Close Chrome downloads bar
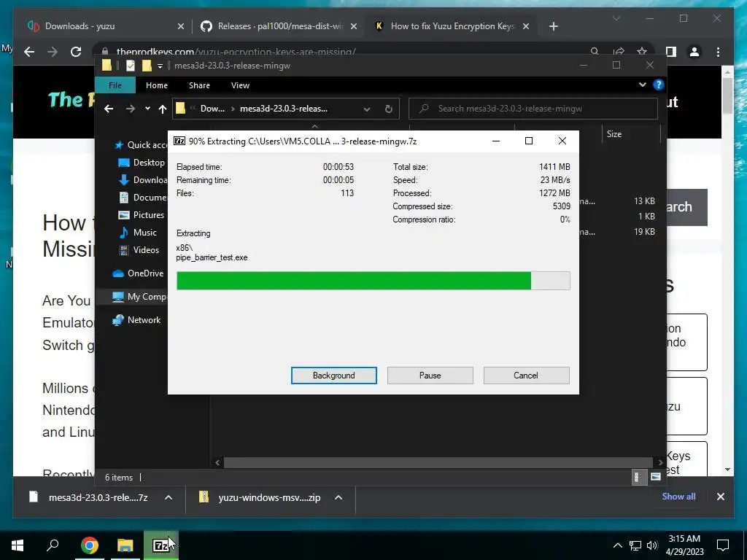Screen dimensions: 747x560 (x=720, y=497)
